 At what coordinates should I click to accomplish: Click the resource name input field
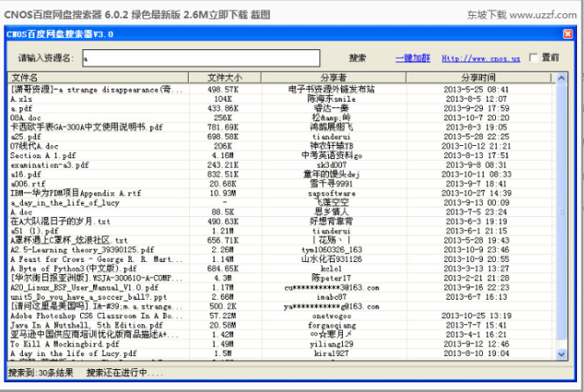pyautogui.click(x=201, y=58)
